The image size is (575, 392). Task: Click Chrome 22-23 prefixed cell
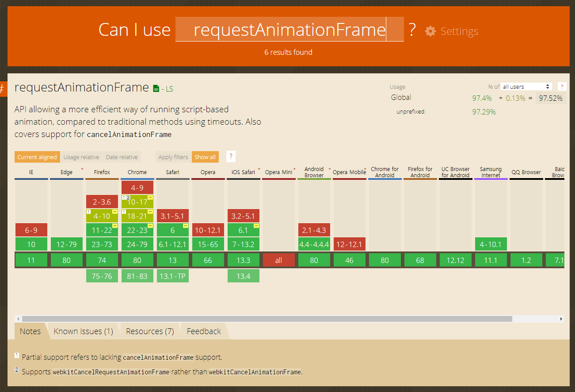pos(137,230)
